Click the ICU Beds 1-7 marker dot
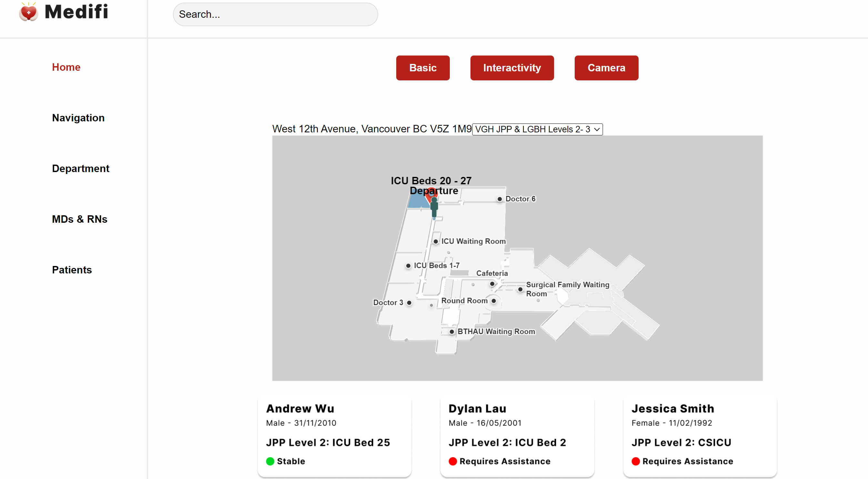868x479 pixels. [408, 266]
